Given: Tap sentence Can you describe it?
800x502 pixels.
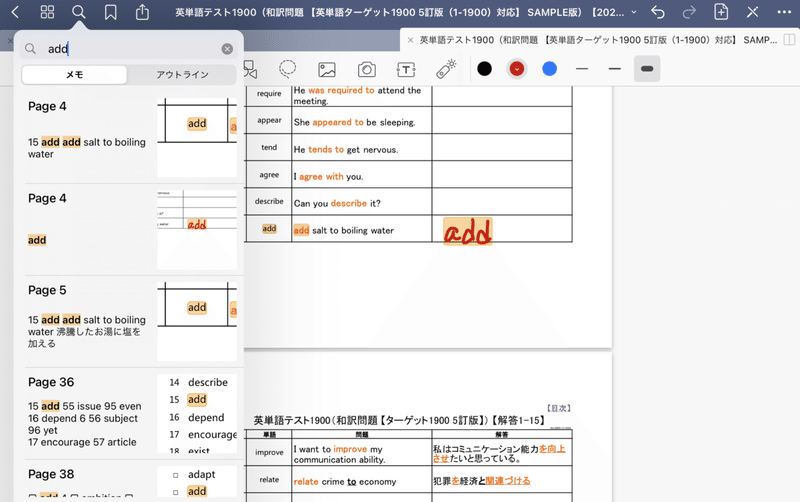Looking at the screenshot, I should (x=337, y=203).
